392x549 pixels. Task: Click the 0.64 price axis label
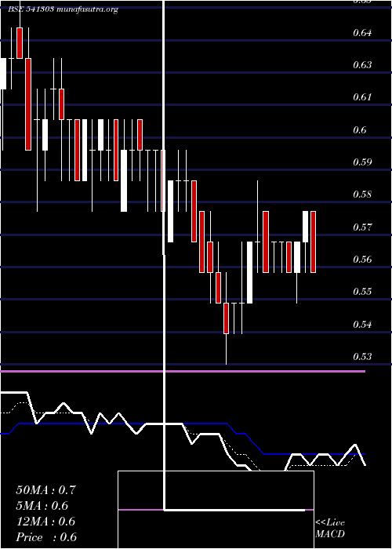(362, 33)
